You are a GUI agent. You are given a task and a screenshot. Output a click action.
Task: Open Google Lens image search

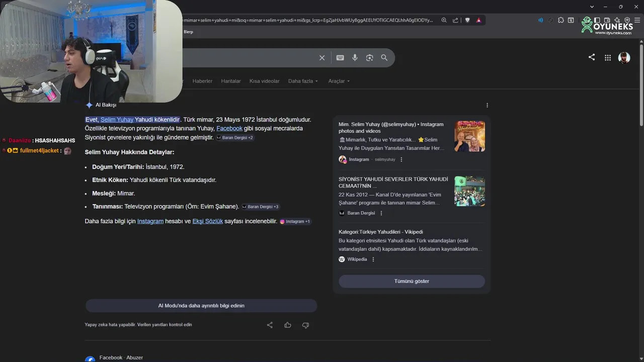(370, 58)
